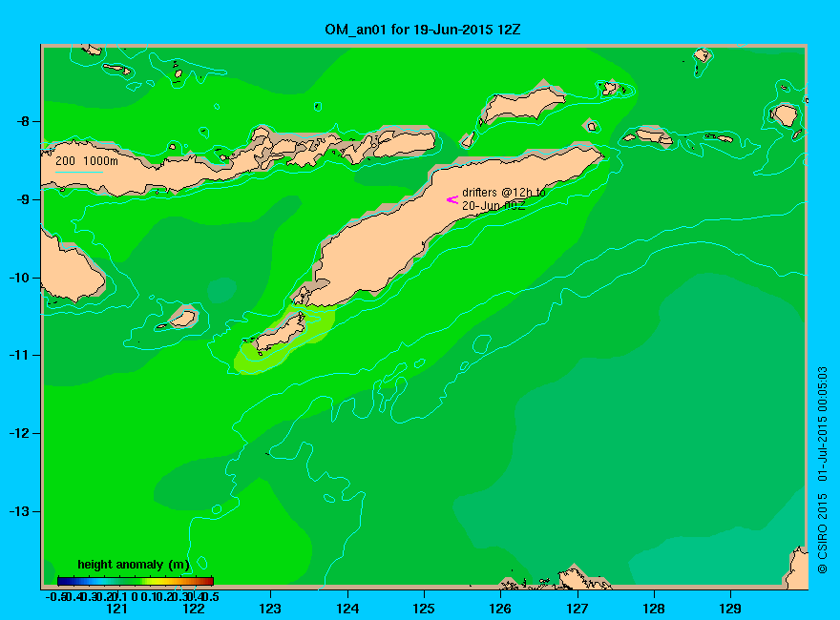Click the cyan sample line under "200 1000m"
The image size is (840, 620).
coord(79,172)
